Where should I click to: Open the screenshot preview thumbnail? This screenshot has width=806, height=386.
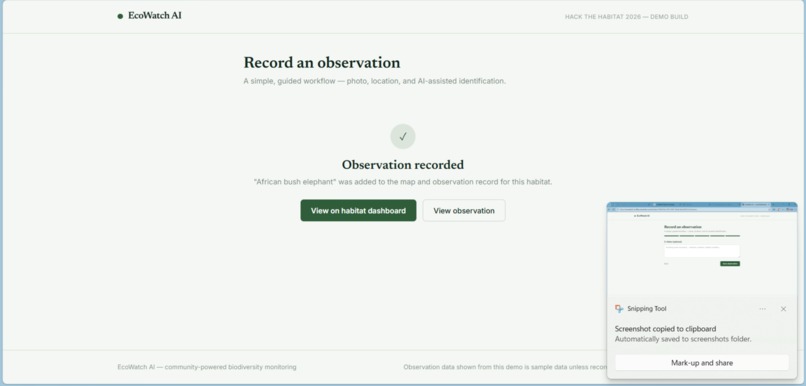click(702, 248)
